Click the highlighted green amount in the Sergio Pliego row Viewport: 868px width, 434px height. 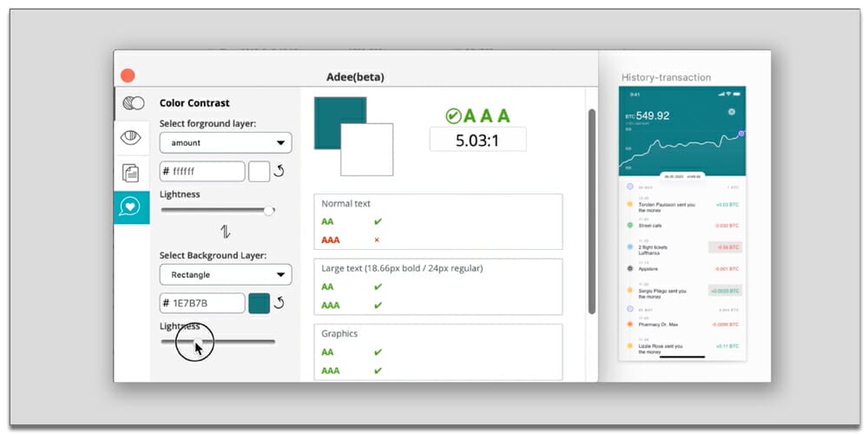tap(725, 291)
